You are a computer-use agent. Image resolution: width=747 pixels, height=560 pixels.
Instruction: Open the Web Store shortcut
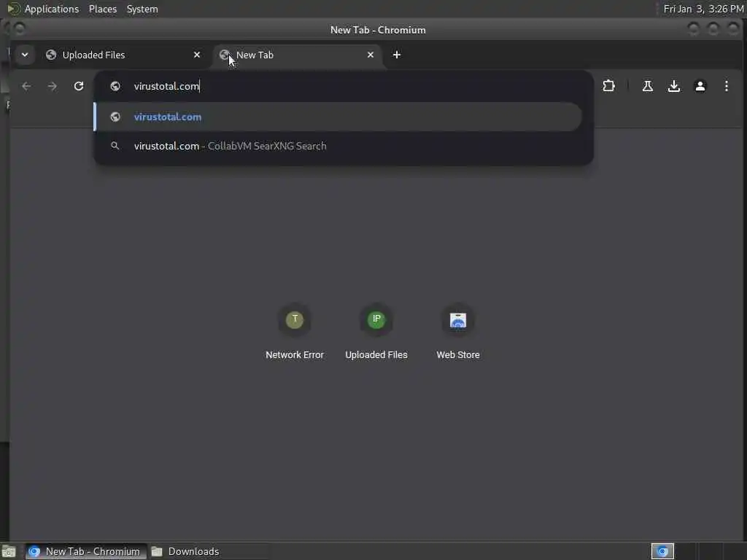[458, 332]
